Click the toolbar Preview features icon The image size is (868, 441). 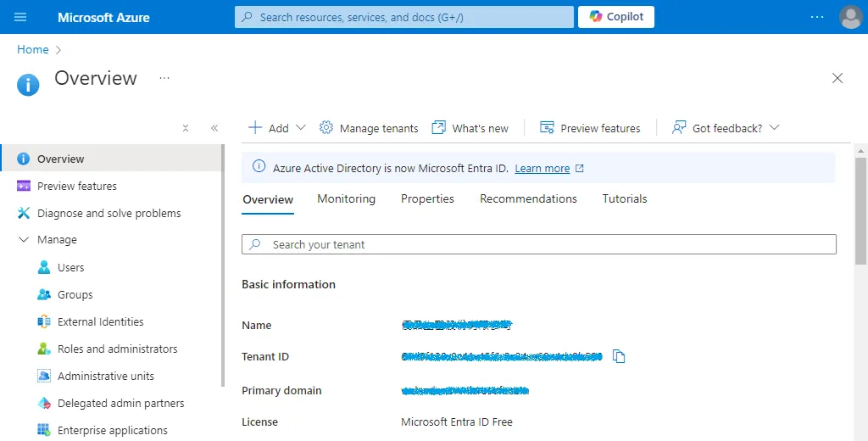[547, 127]
